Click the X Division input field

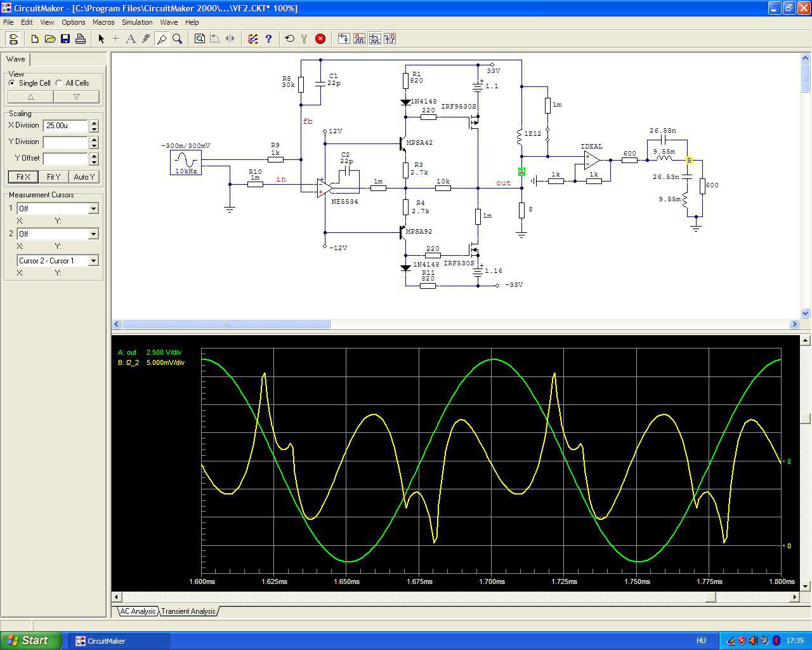coord(65,126)
